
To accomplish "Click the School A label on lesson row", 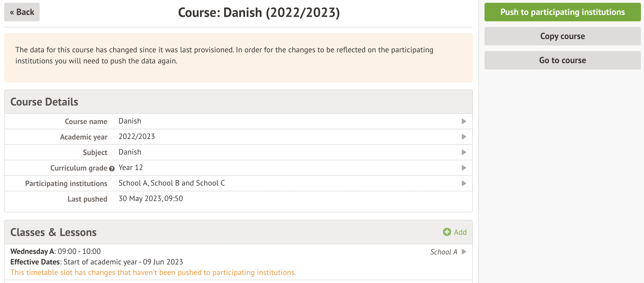I will 443,252.
